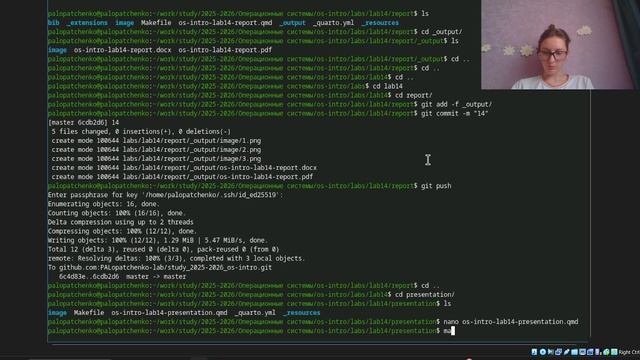Click the '_extensions' directory name in ls output
640x360 pixels.
87,23
